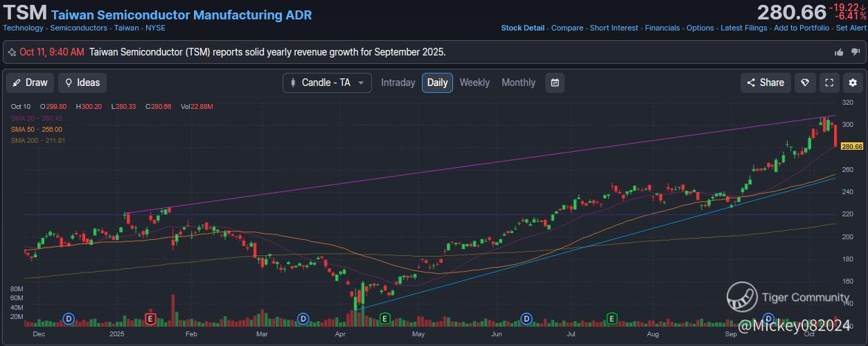Click the star icon beside news headline
The width and height of the screenshot is (868, 346).
(x=12, y=52)
